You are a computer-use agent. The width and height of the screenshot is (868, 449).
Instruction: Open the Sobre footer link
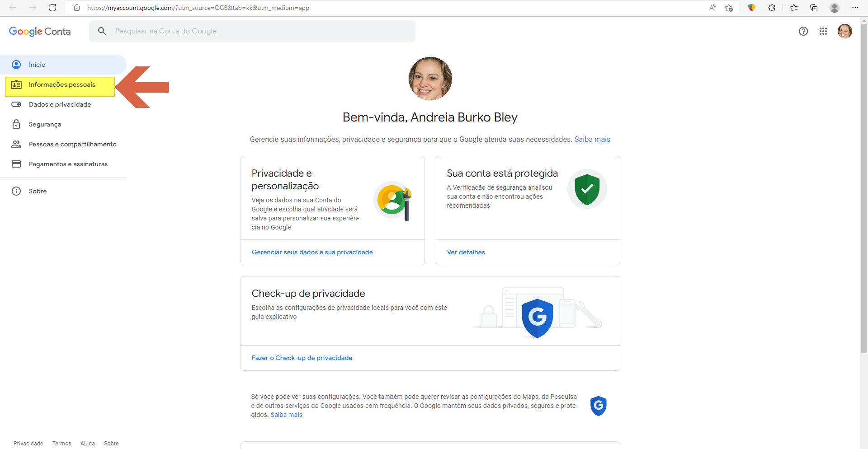111,444
